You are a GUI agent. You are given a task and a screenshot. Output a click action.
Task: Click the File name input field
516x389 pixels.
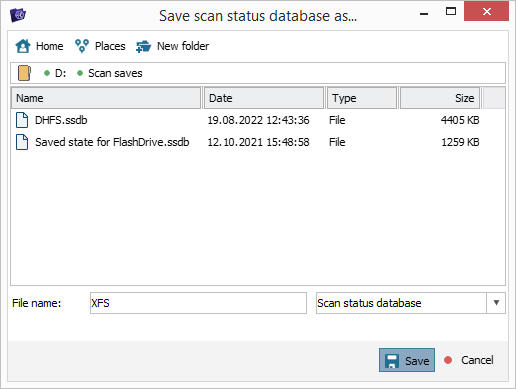point(198,303)
